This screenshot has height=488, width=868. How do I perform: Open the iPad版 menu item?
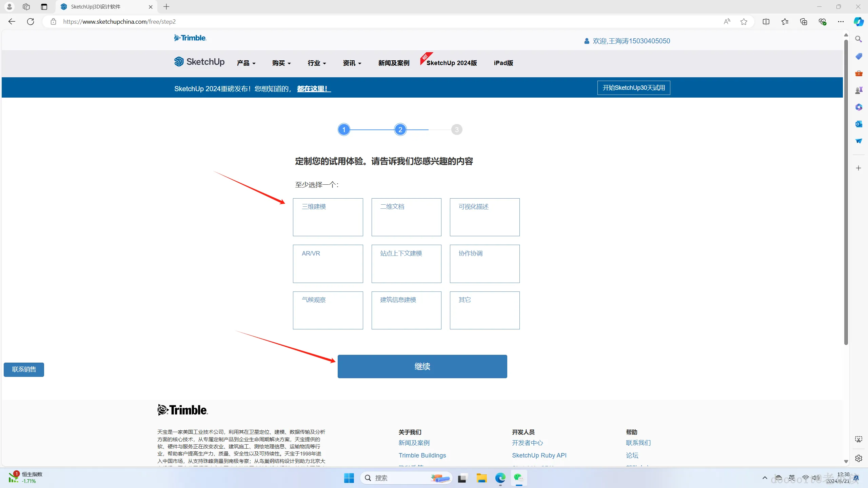pos(503,63)
